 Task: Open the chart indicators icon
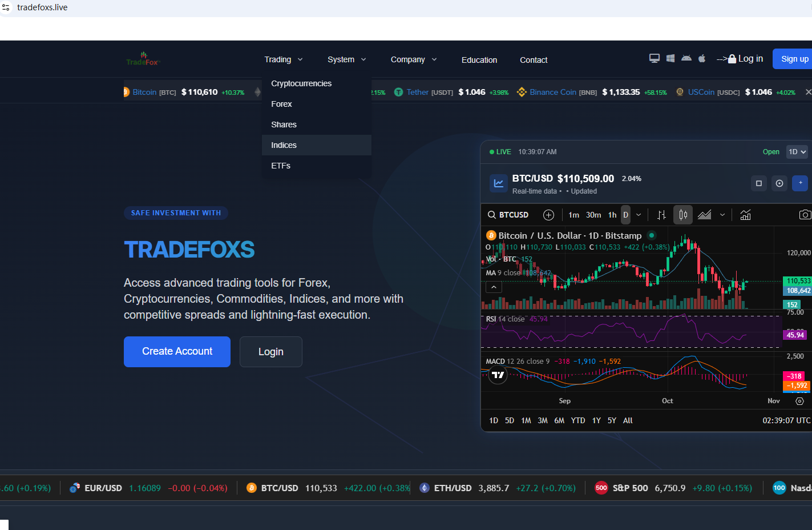tap(745, 215)
